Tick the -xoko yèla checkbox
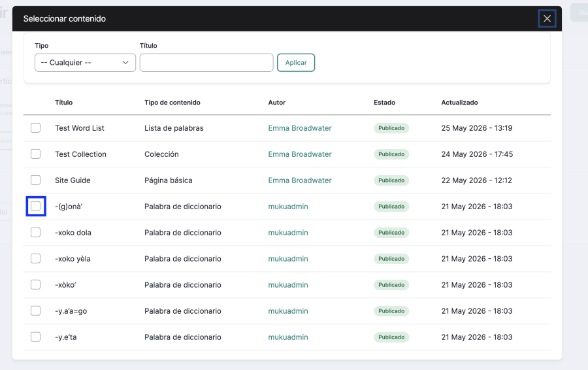This screenshot has height=370, width=588. tap(36, 259)
